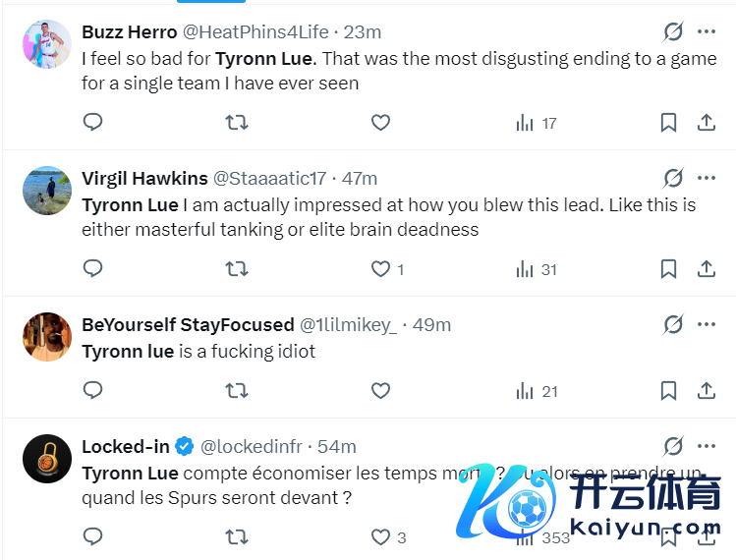This screenshot has width=736, height=560.
Task: Click Virgil Hawkins' profile avatar
Action: coord(47,191)
